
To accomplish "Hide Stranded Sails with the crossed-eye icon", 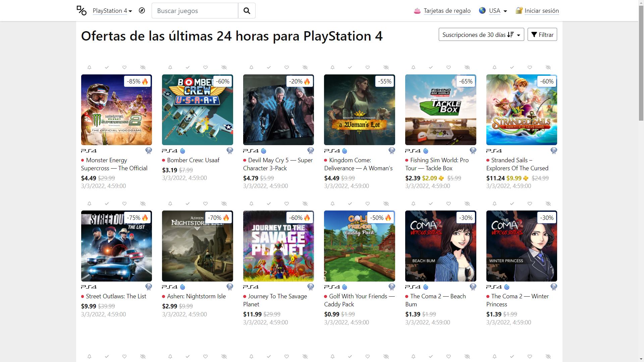I will (x=548, y=67).
